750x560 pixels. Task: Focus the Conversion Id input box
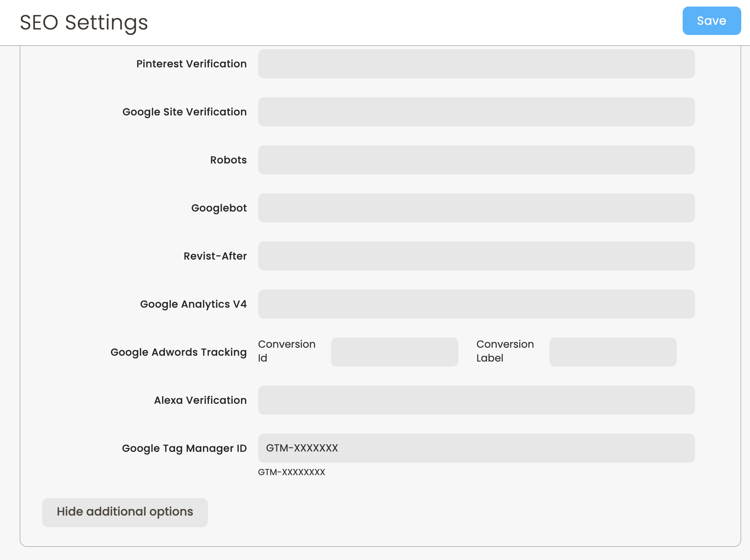(394, 352)
